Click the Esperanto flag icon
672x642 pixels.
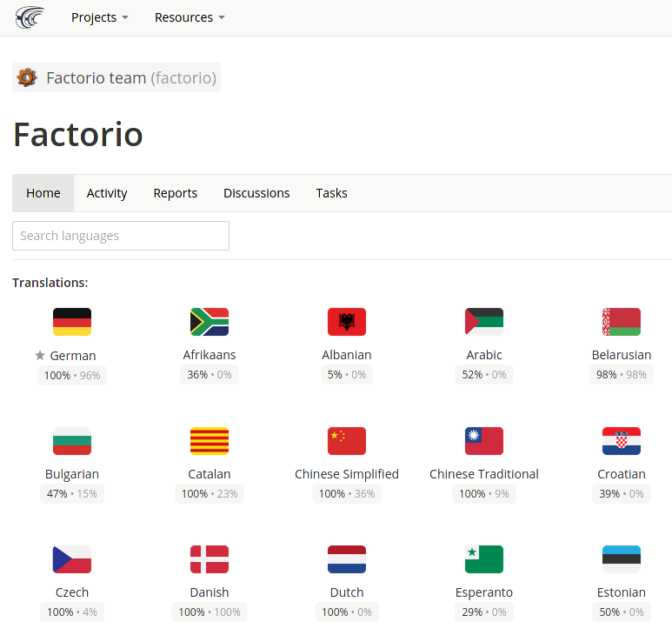click(x=484, y=559)
